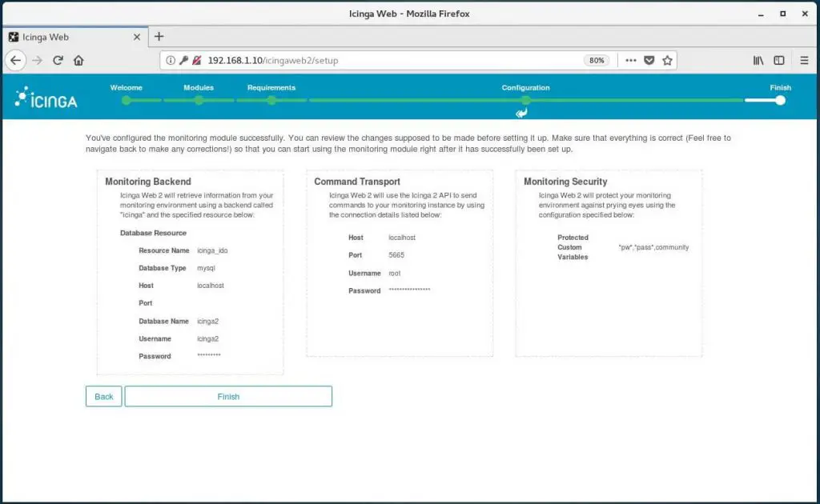Close the Icinga Web tab
Viewport: 820px width, 504px height.
(x=136, y=37)
